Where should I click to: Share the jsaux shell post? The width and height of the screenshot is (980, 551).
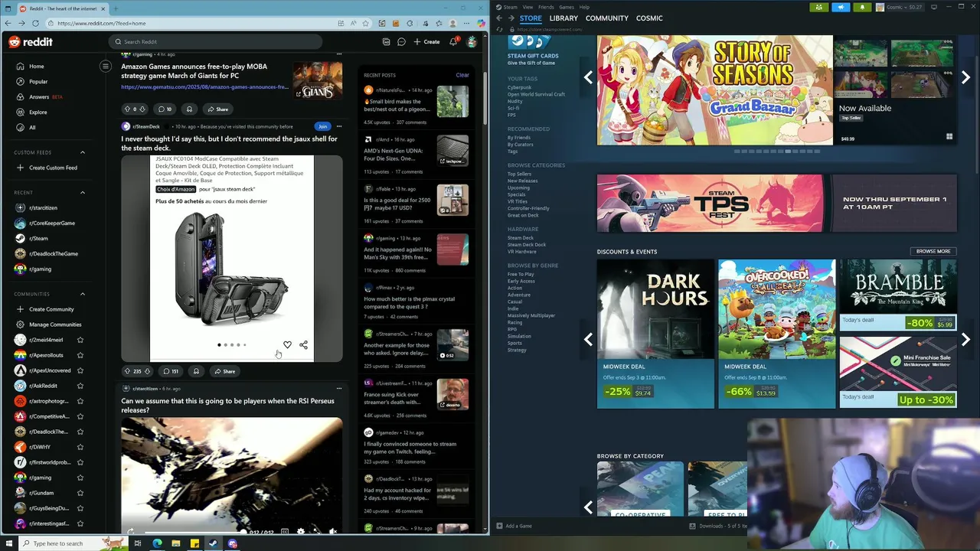pyautogui.click(x=224, y=371)
